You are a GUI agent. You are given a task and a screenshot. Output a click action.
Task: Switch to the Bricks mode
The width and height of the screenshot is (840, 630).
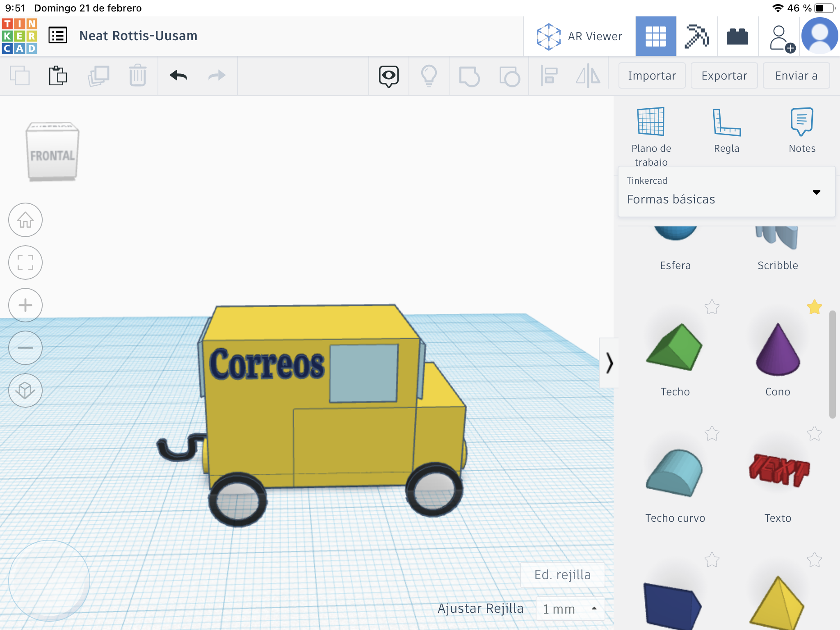(737, 37)
